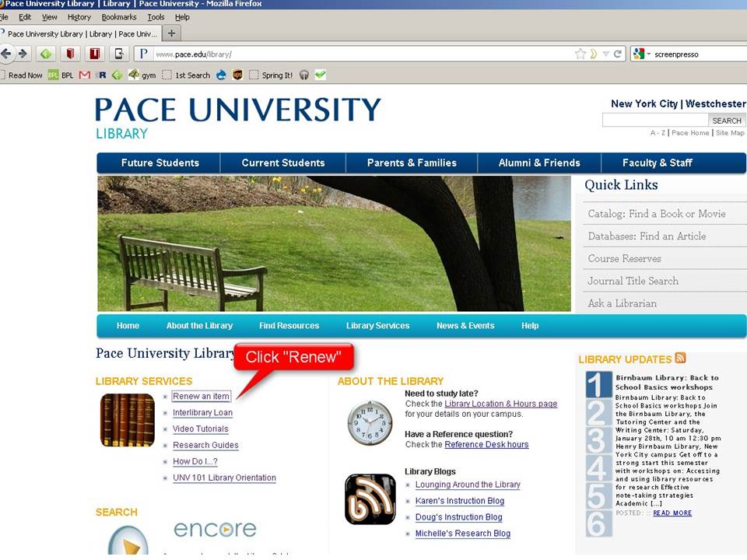Click the address bar URL field
This screenshot has width=747, height=560.
pyautogui.click(x=362, y=54)
